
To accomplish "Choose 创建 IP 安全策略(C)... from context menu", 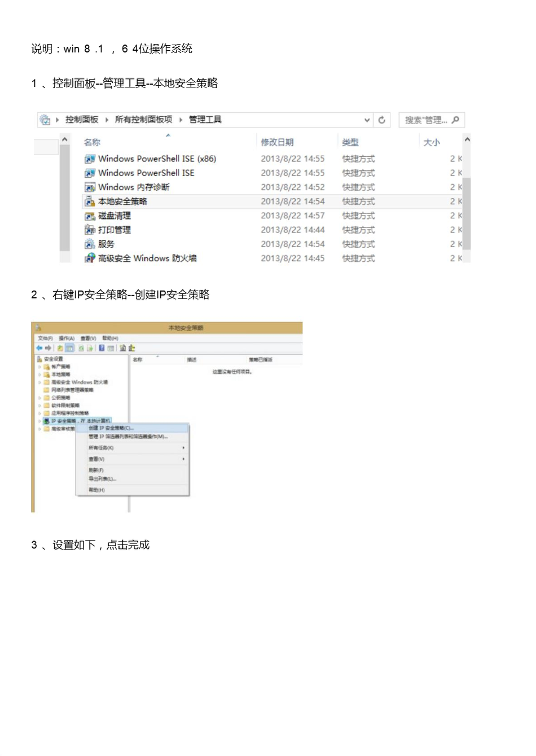I will (x=111, y=428).
